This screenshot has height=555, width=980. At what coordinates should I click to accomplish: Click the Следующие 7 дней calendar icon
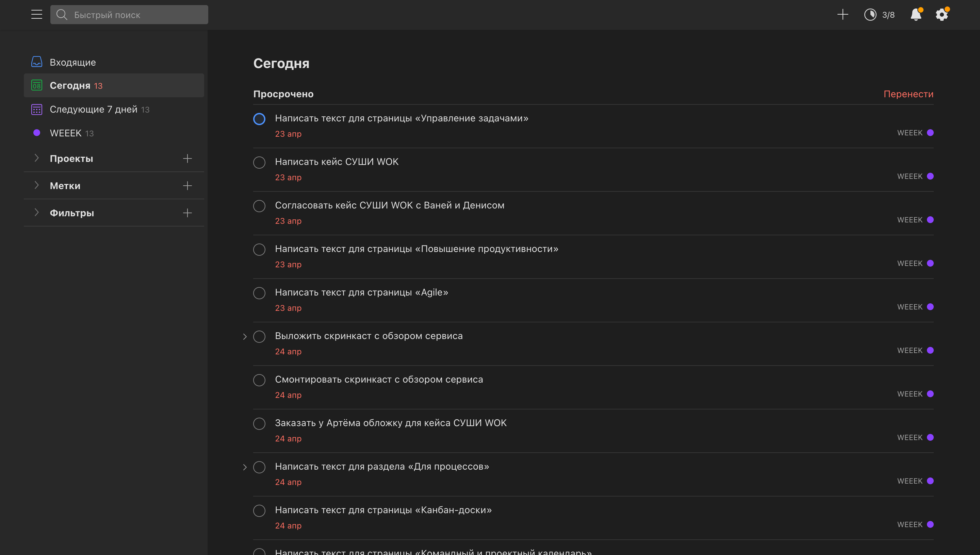click(x=37, y=110)
